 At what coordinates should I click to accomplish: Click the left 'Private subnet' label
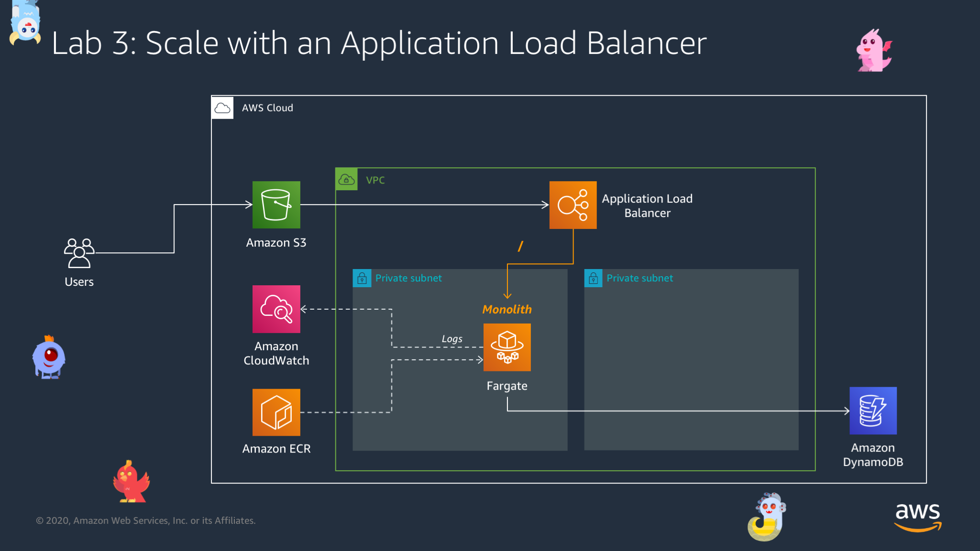(408, 278)
